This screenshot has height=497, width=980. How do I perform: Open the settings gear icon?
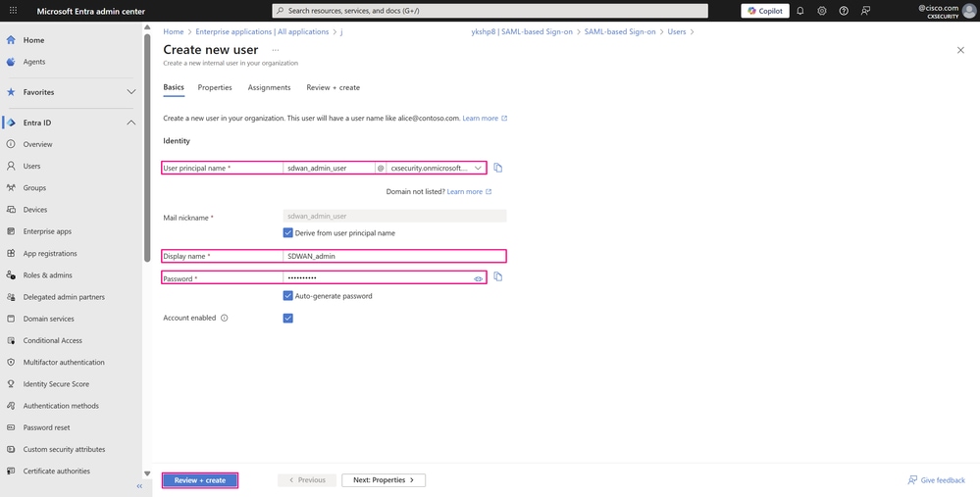[x=822, y=11]
